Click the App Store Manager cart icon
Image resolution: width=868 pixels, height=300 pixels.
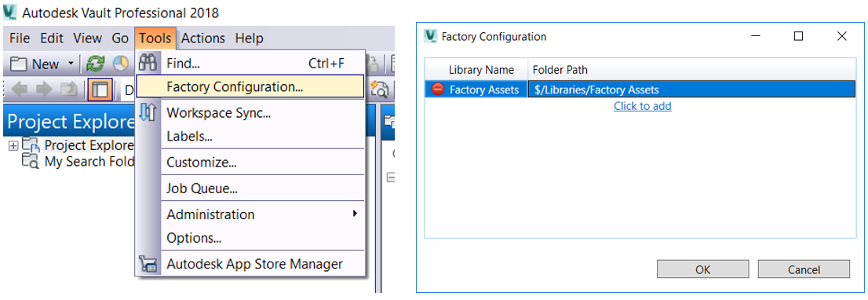click(x=148, y=264)
